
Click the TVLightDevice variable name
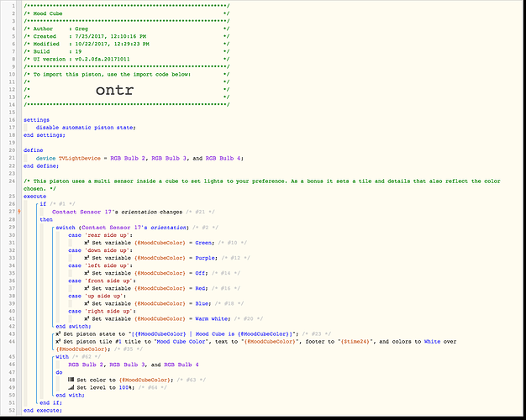coord(80,158)
